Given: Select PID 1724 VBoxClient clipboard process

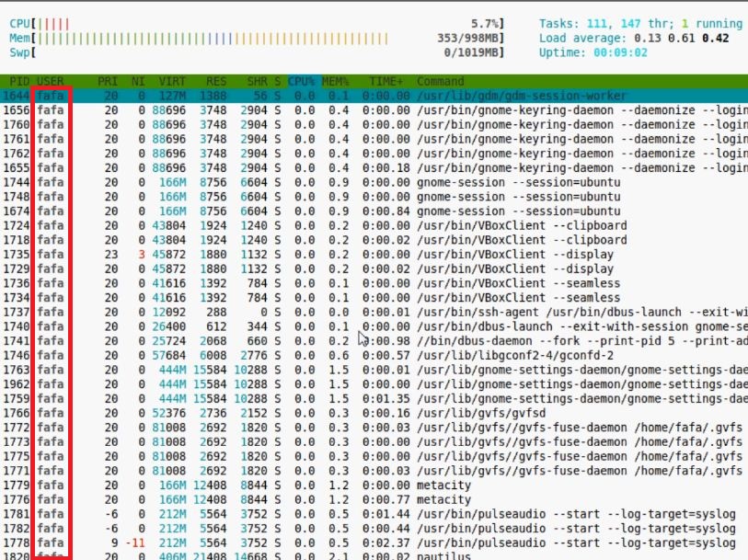Looking at the screenshot, I should click(17, 225).
